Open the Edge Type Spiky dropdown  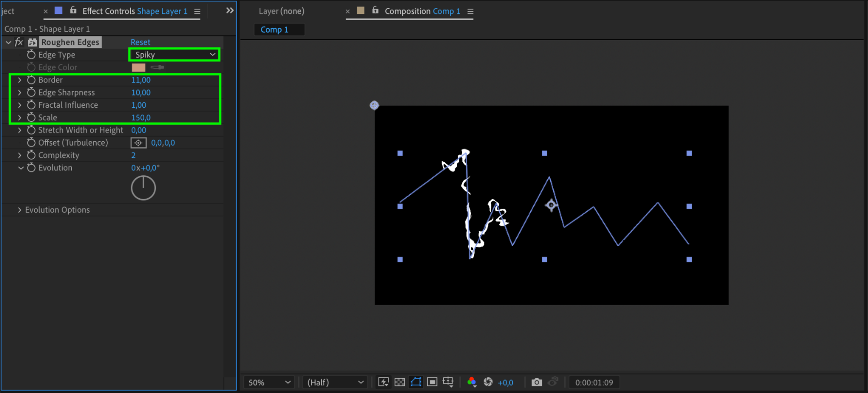point(175,55)
